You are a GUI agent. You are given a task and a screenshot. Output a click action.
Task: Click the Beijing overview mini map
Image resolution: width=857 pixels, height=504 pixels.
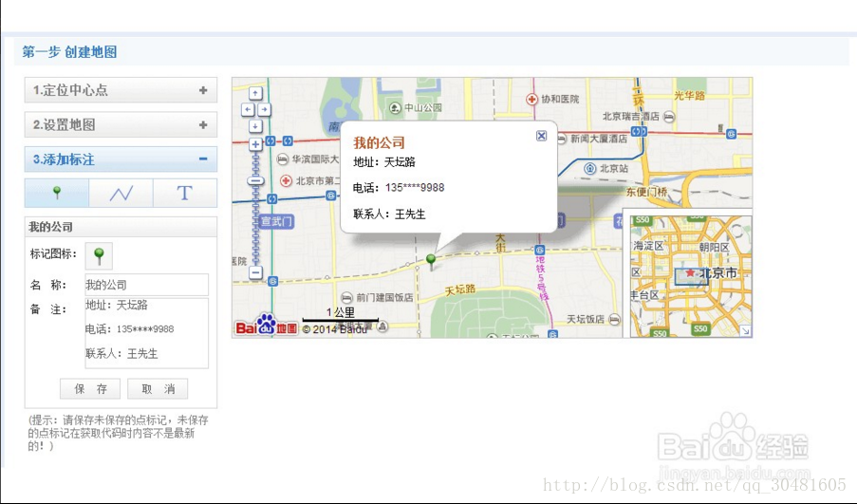691,276
